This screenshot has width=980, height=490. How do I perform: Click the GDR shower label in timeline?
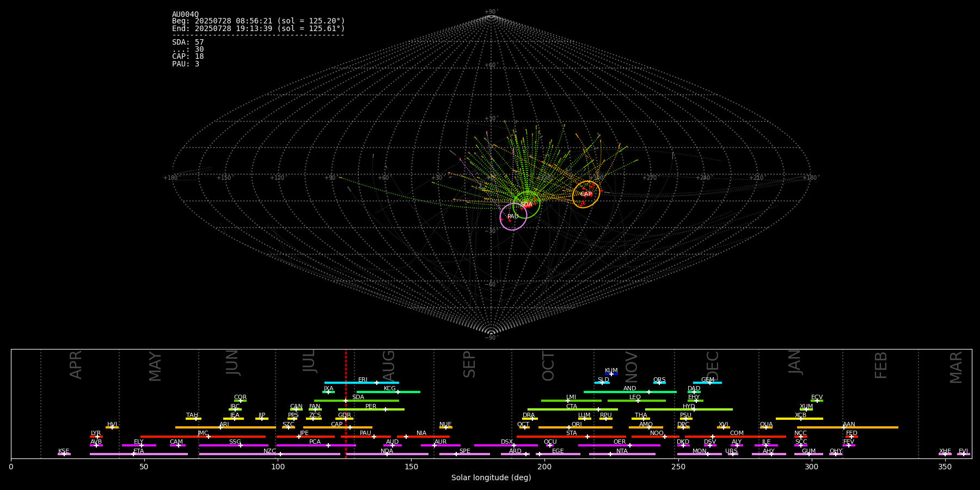[x=344, y=415]
